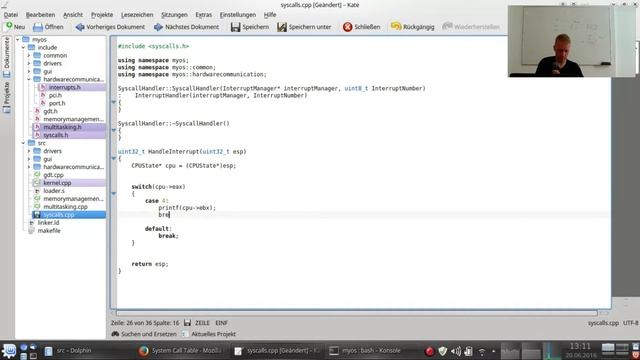This screenshot has width=640, height=360.
Task: Expand the gui folder under src
Action: [29, 159]
